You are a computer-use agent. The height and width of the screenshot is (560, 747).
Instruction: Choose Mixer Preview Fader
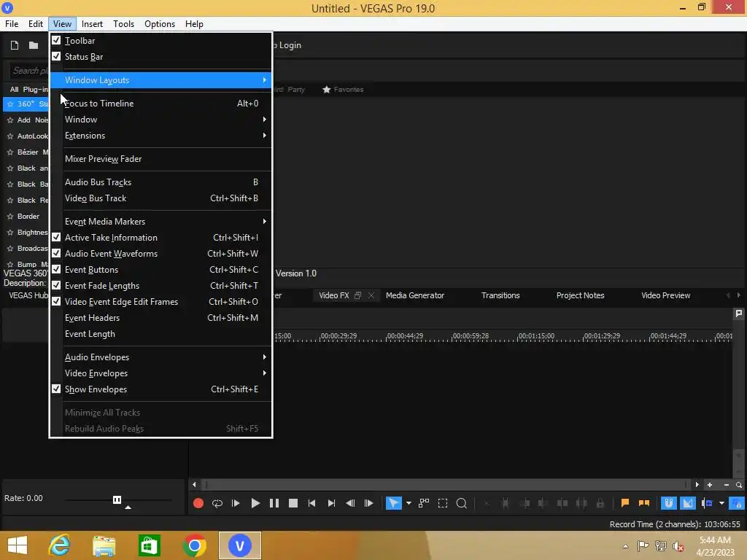[160, 159]
